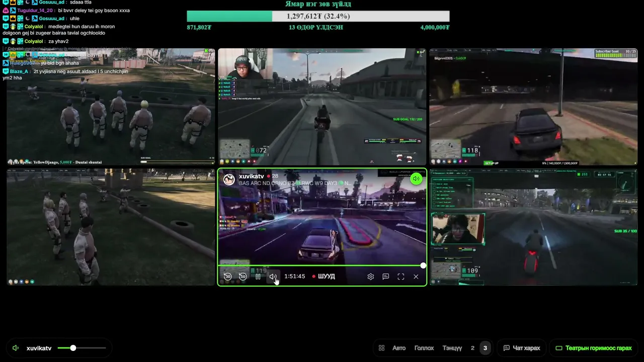Select the bottom-left officers stream tile

tap(111, 227)
